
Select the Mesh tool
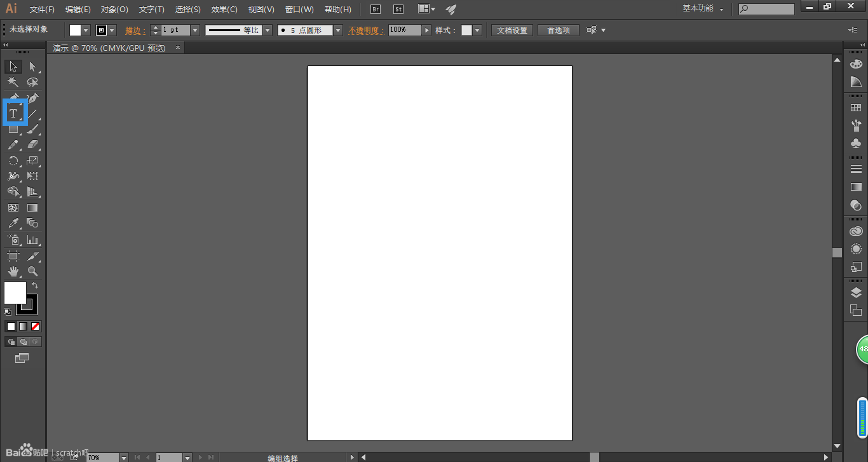point(13,208)
